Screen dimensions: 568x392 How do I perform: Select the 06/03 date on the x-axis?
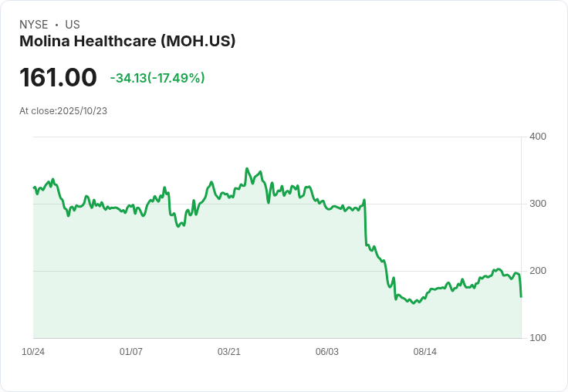pyautogui.click(x=327, y=352)
